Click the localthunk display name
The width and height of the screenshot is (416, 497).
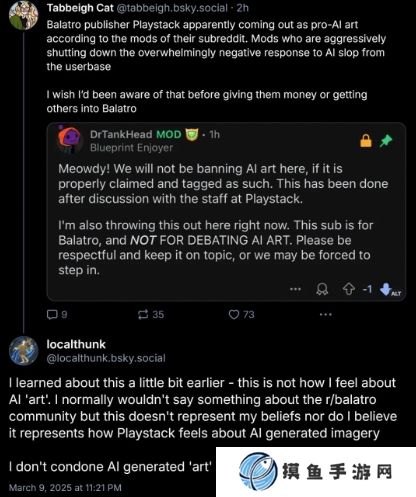coord(76,344)
